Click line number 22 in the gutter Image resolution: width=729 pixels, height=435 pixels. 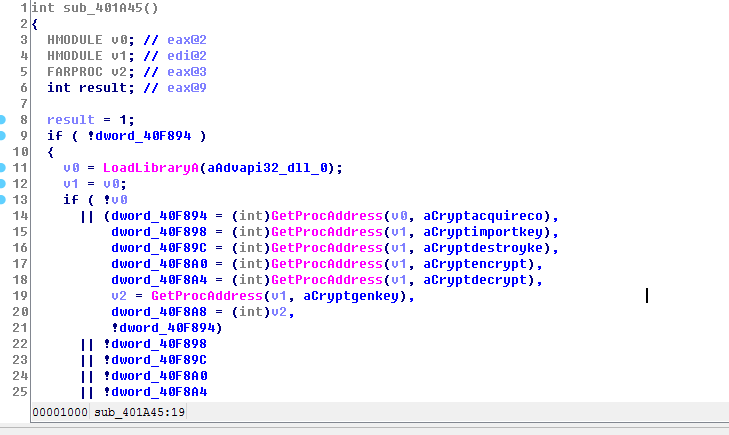(x=20, y=343)
